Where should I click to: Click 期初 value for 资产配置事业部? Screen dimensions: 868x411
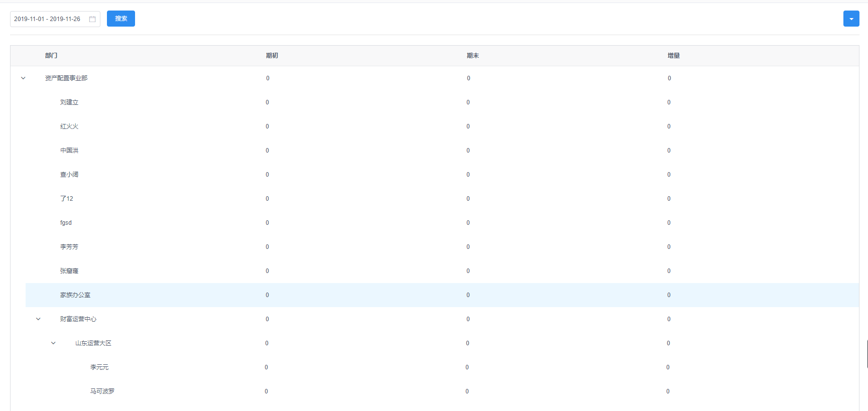(x=268, y=78)
